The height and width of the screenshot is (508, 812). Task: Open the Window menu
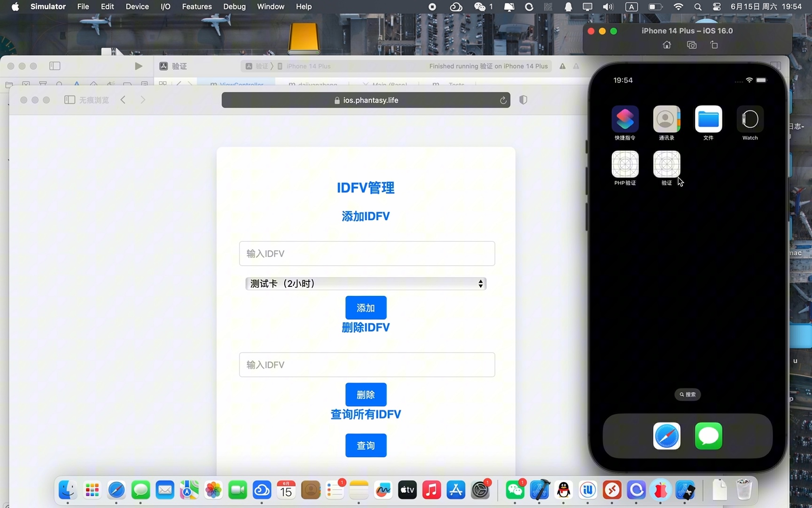point(271,7)
